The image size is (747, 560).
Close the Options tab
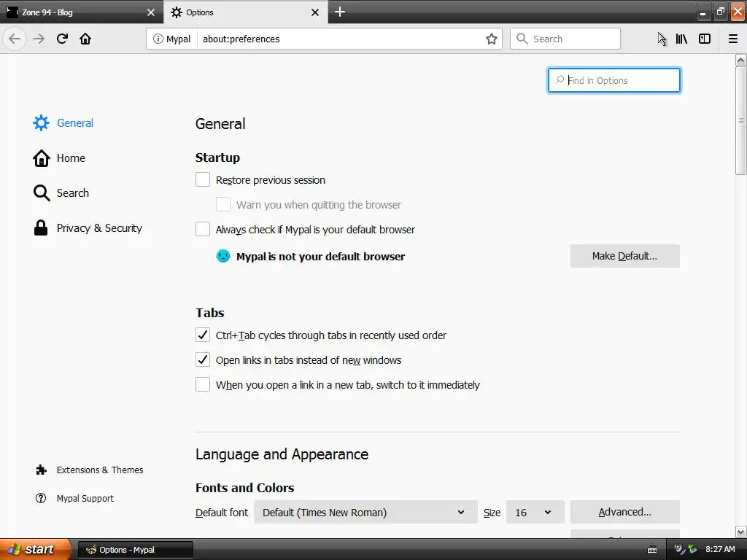pos(315,12)
